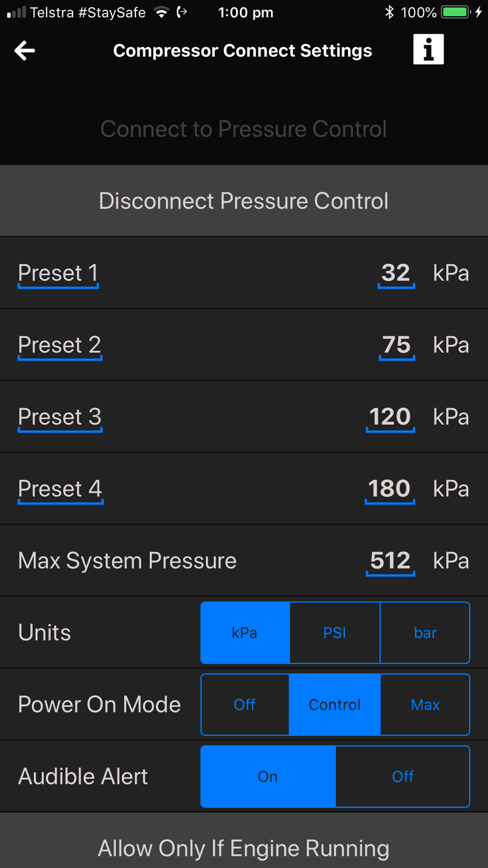Turn Audible Alert On
The width and height of the screenshot is (488, 868).
point(268,776)
